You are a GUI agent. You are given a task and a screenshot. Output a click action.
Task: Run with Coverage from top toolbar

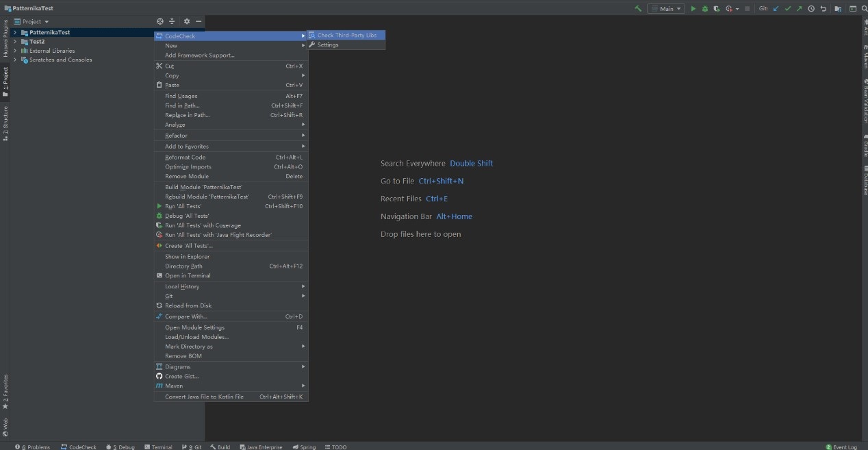pyautogui.click(x=717, y=9)
